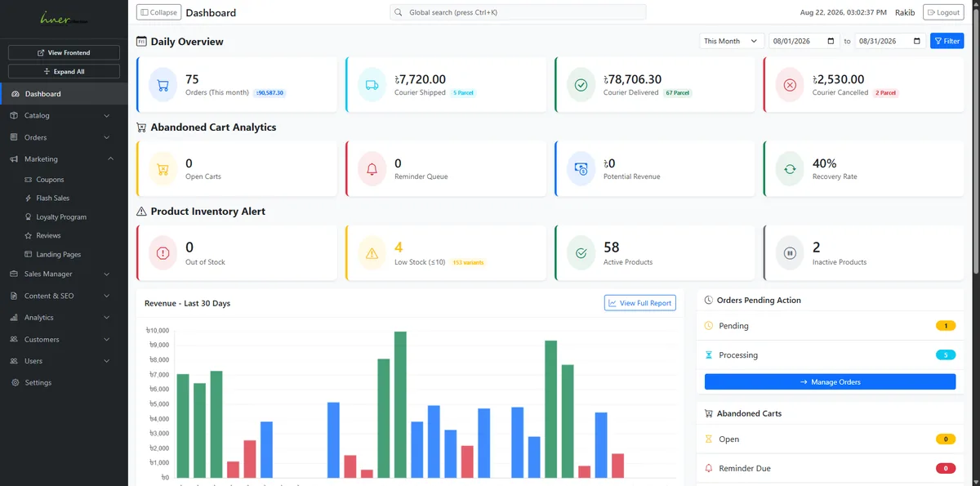Click the Expand All button

64,71
